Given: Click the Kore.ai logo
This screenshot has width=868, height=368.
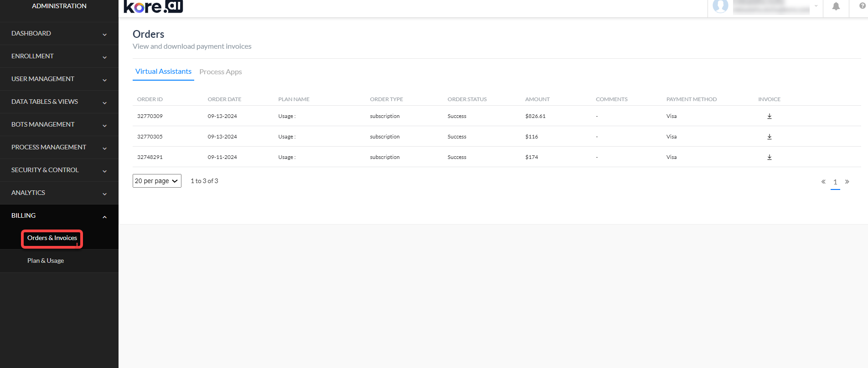Looking at the screenshot, I should (153, 6).
